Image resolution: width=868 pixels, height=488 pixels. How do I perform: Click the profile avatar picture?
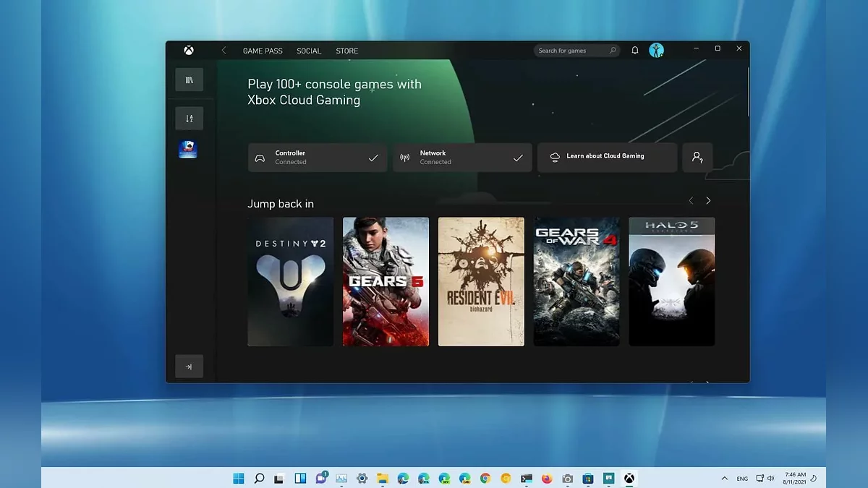click(656, 51)
